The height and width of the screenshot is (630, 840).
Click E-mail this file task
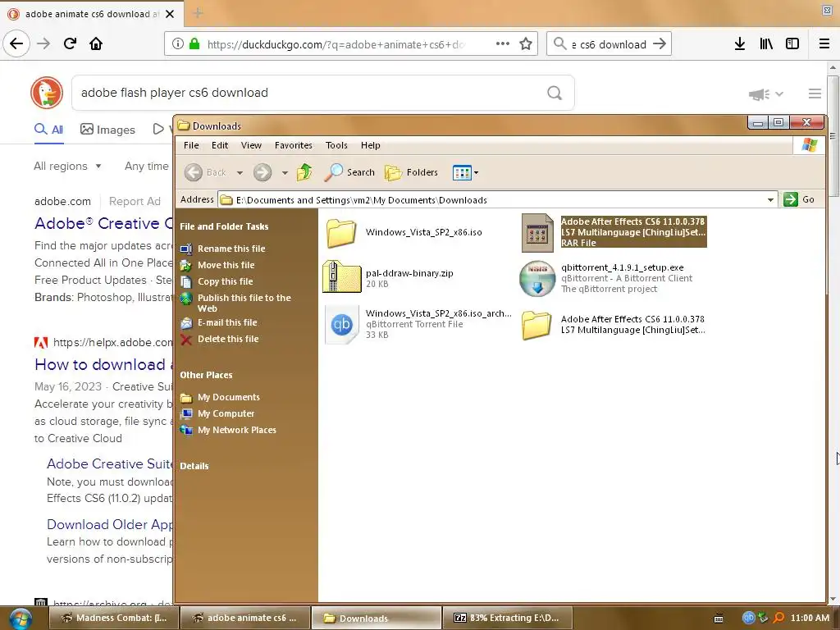click(x=218, y=322)
